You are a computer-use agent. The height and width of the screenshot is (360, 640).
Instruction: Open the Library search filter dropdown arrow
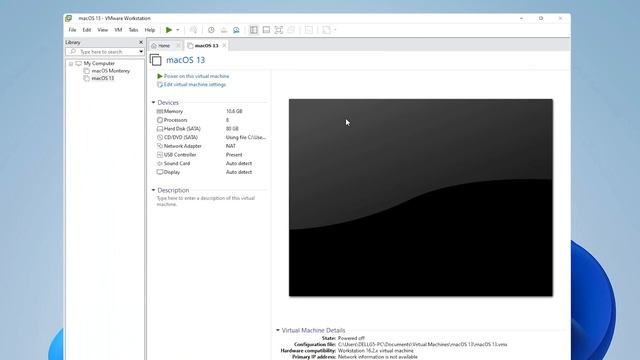click(x=141, y=52)
